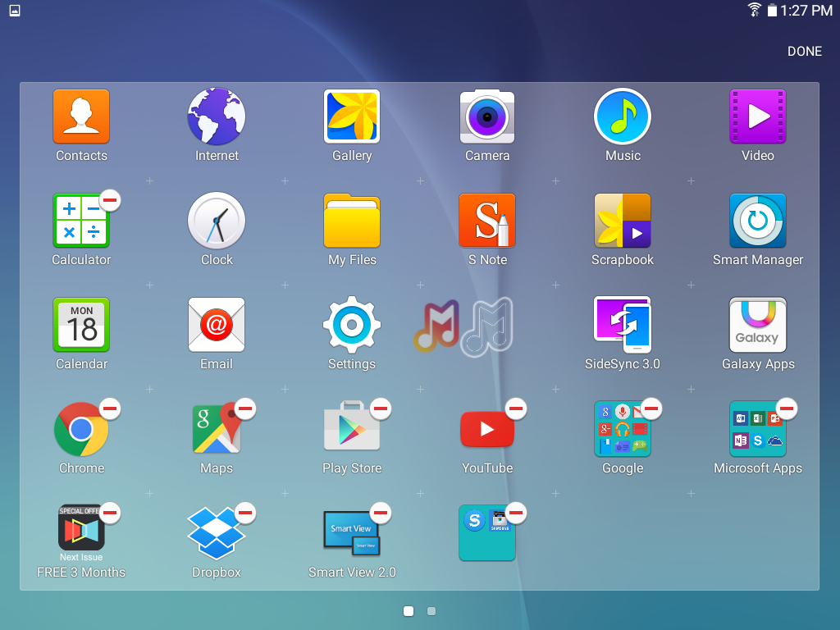Tap the Wi-Fi status icon

755,10
